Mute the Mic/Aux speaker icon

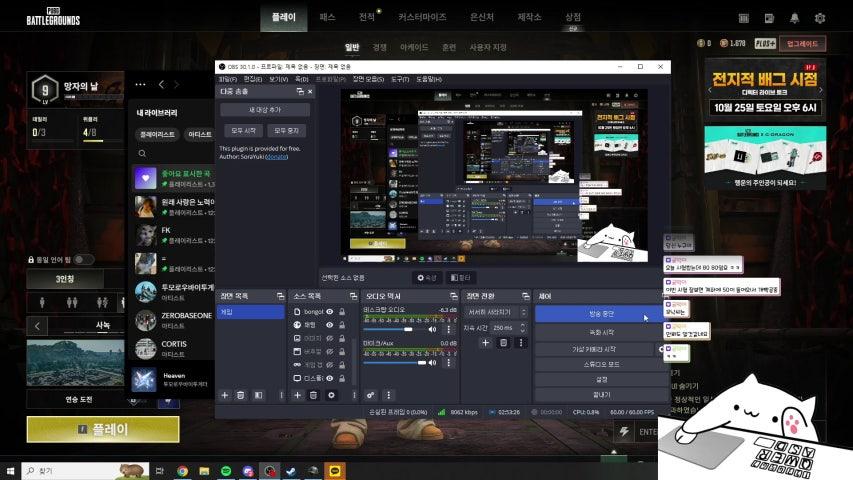click(432, 362)
